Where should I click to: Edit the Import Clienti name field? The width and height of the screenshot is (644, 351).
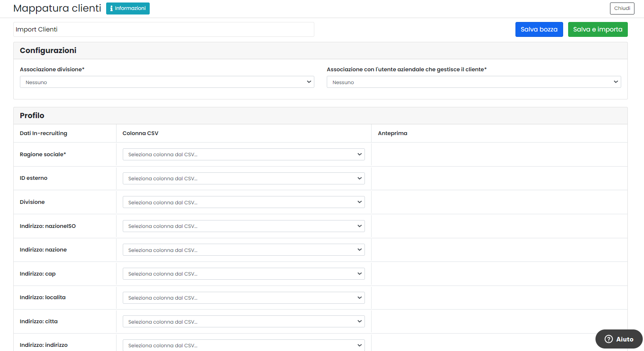(164, 29)
